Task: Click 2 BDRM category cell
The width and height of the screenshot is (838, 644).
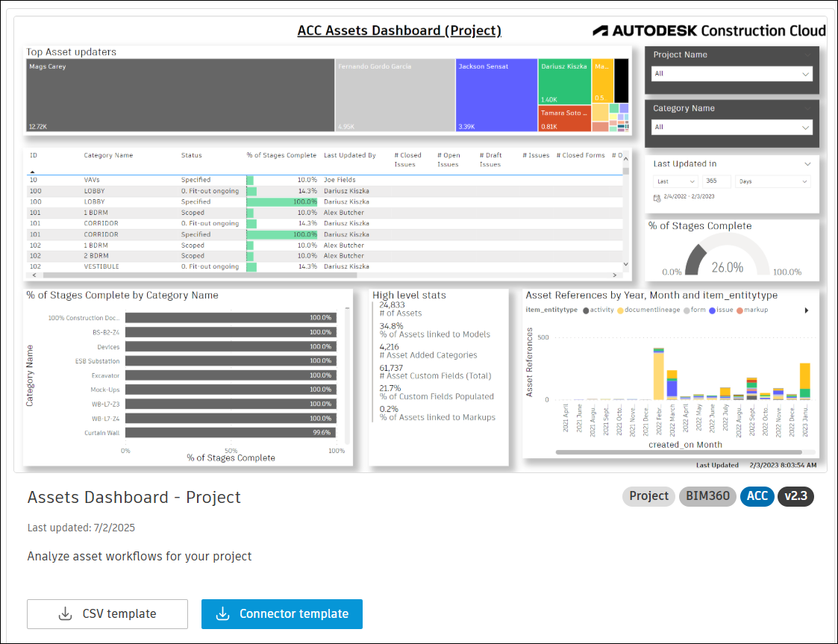Action: click(x=96, y=256)
